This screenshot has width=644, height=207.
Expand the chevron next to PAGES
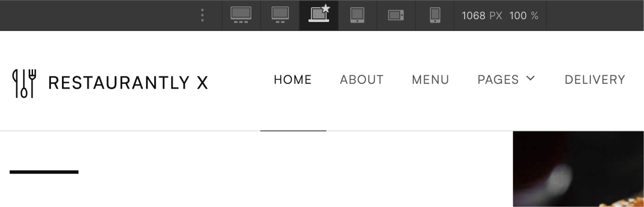click(530, 78)
